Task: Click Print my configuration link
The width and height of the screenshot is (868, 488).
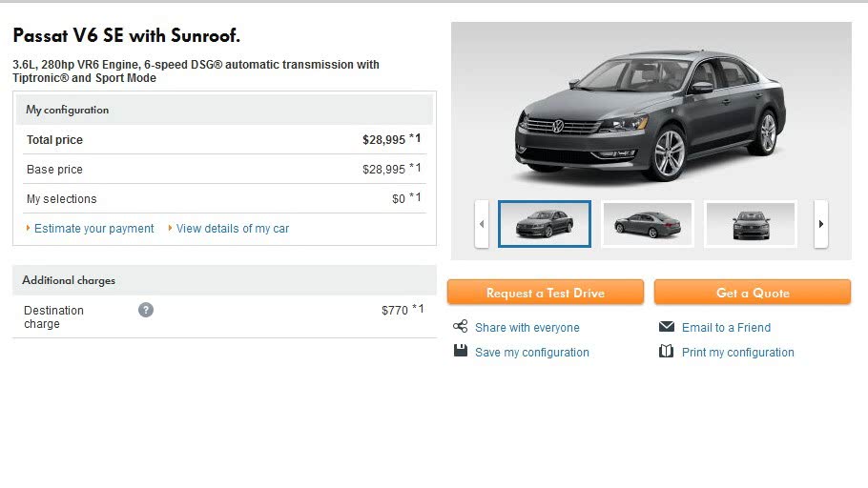Action: click(x=738, y=353)
